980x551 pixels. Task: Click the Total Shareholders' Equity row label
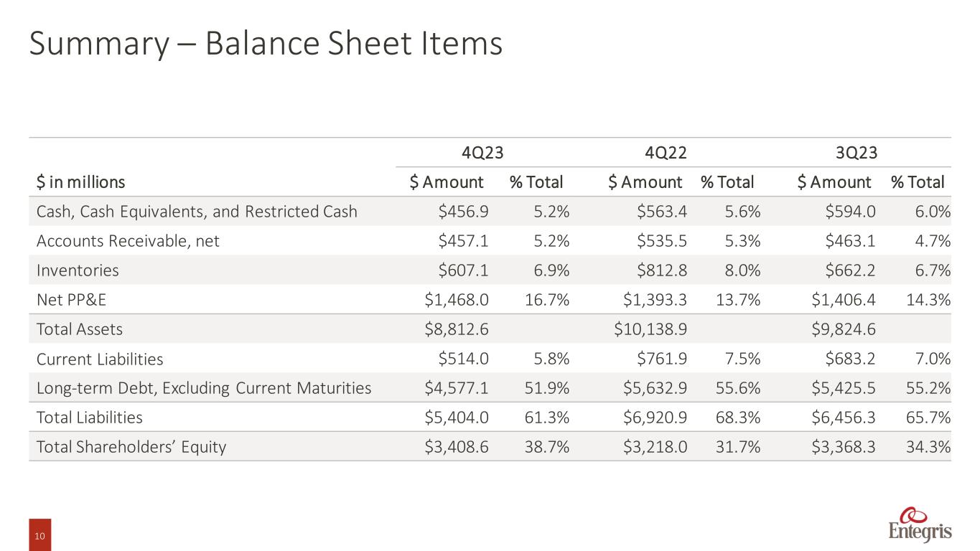coord(131,447)
